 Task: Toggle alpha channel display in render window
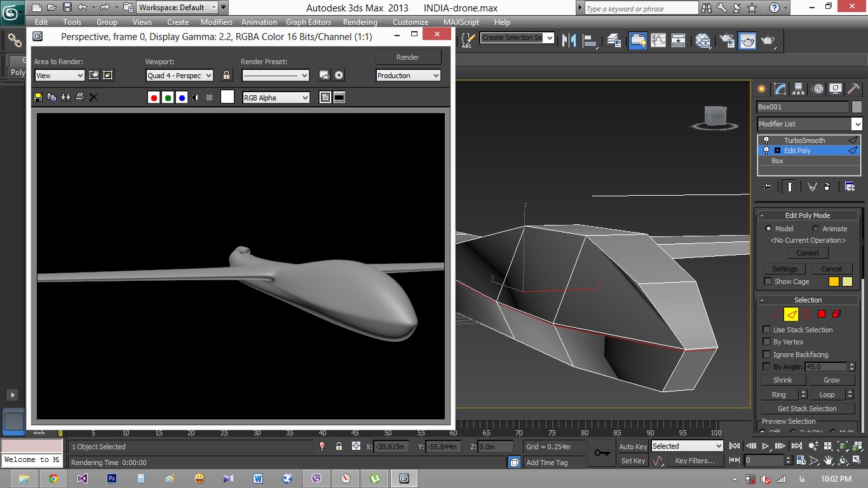click(195, 97)
